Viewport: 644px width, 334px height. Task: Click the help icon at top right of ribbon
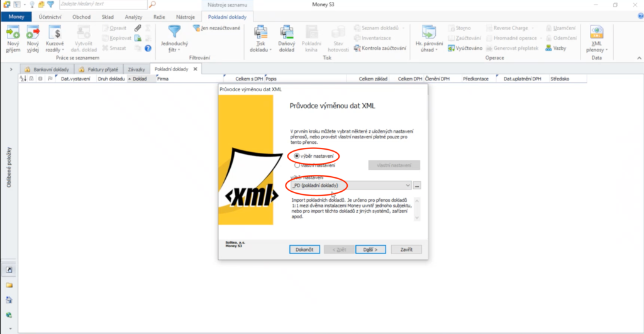pyautogui.click(x=640, y=16)
